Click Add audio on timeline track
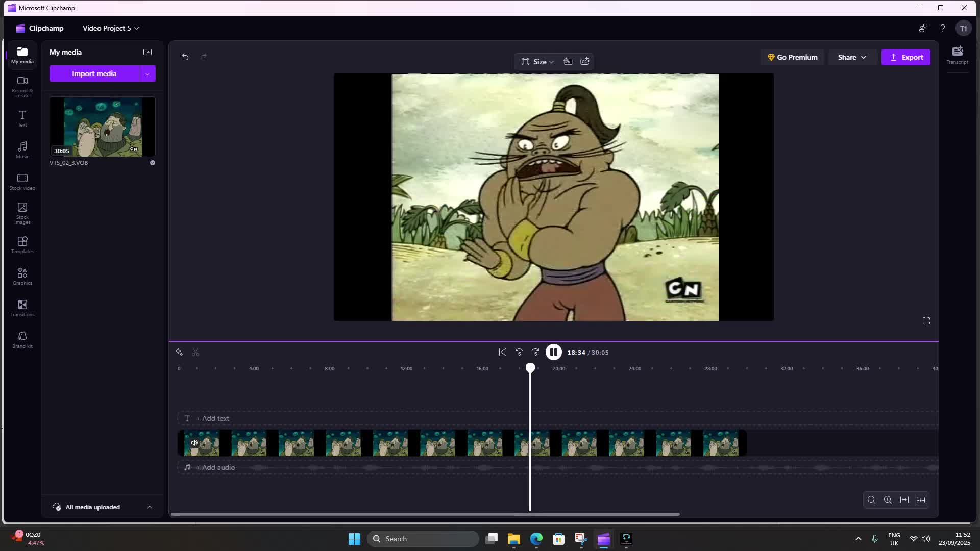Viewport: 980px width, 551px height. 215,467
